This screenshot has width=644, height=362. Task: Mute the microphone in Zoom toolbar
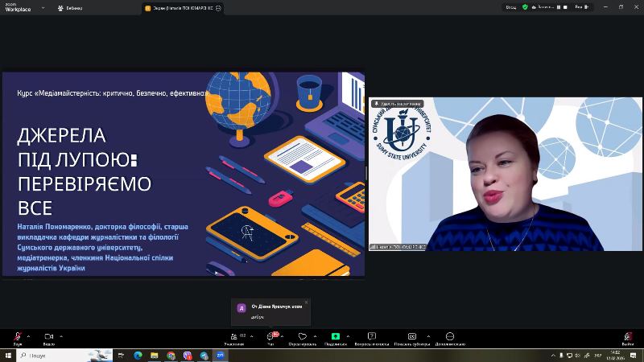pos(18,336)
